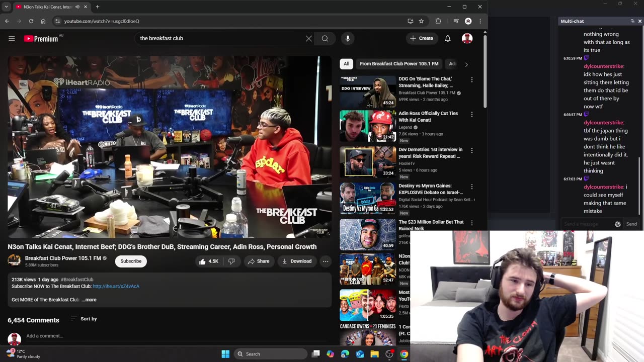
Task: Bookmark this page with the star
Action: click(x=421, y=21)
